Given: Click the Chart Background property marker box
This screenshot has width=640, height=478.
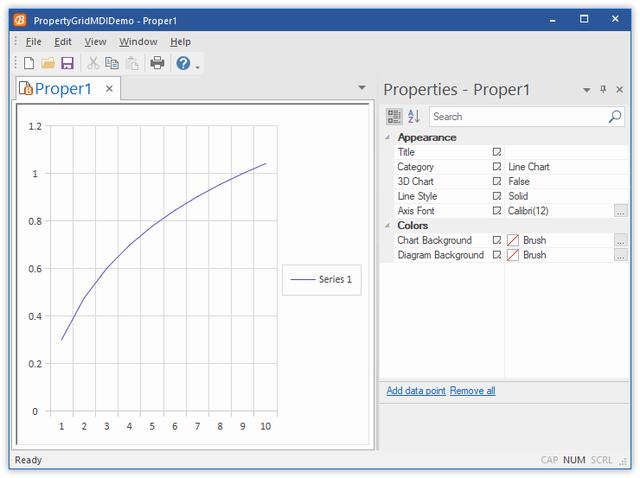Looking at the screenshot, I should click(x=496, y=240).
